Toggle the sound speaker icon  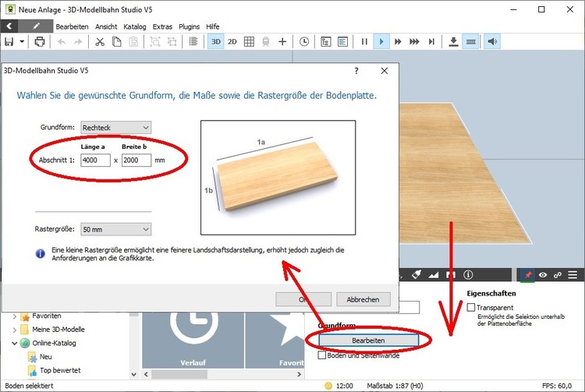(x=492, y=42)
